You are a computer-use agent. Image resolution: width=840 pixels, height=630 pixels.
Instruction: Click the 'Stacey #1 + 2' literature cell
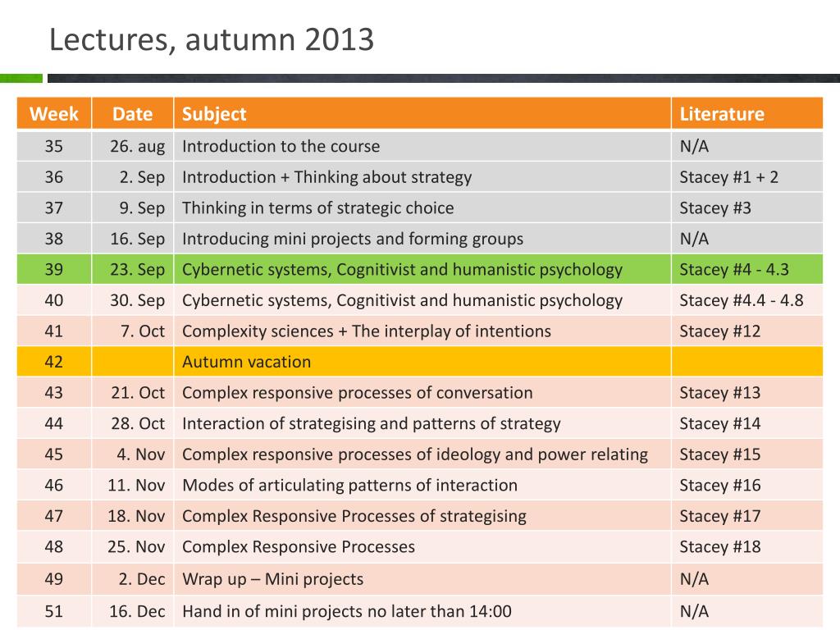(x=746, y=177)
